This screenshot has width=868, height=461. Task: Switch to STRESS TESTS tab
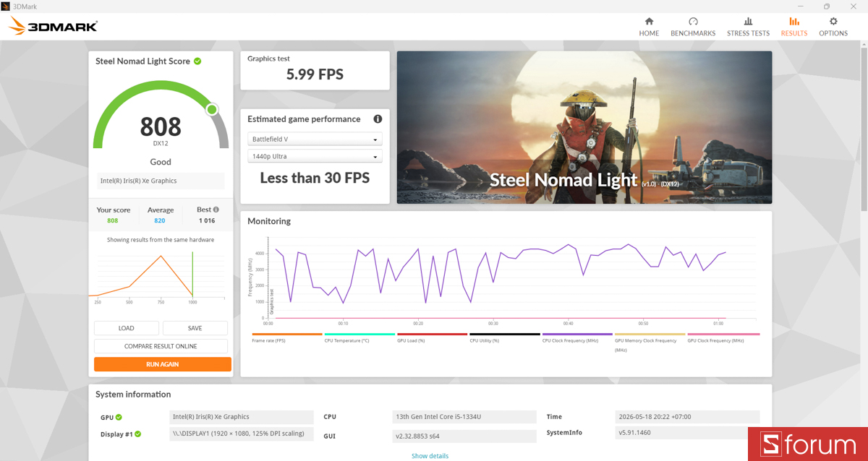point(748,27)
